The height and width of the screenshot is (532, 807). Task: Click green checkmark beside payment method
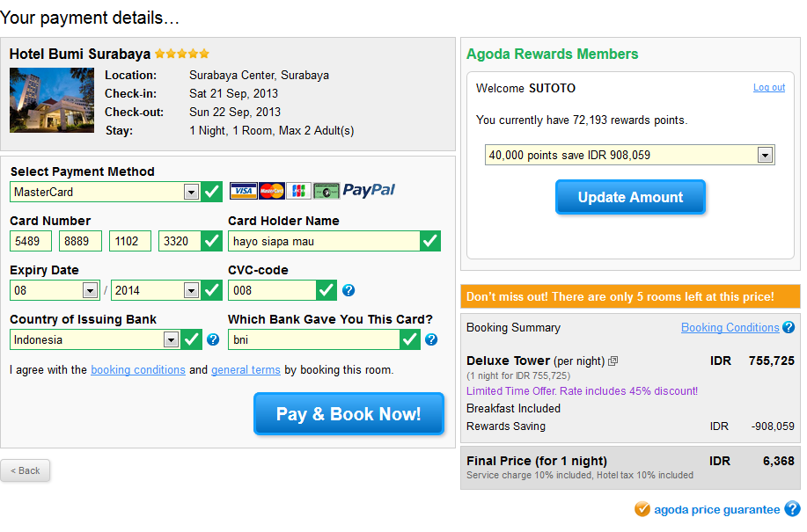pyautogui.click(x=211, y=192)
